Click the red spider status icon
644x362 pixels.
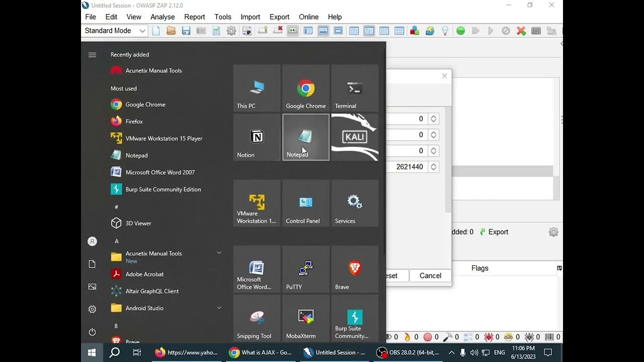(x=488, y=337)
